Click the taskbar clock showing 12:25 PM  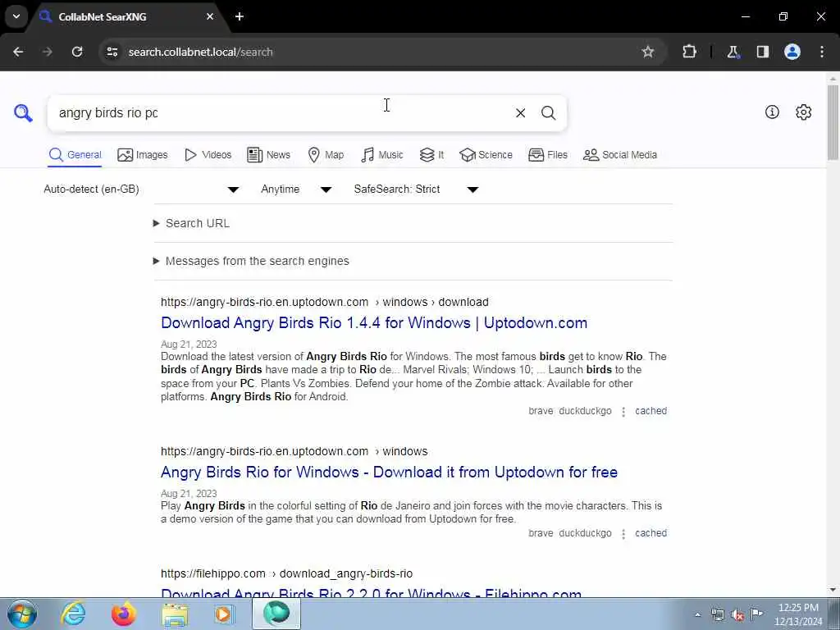pyautogui.click(x=798, y=608)
